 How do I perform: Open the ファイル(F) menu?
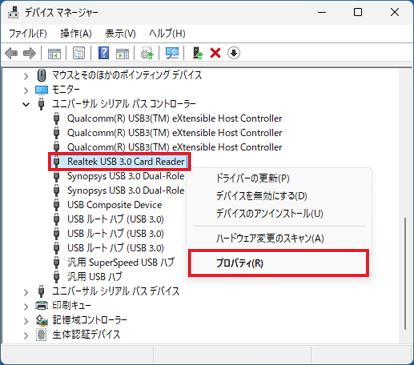(x=28, y=33)
